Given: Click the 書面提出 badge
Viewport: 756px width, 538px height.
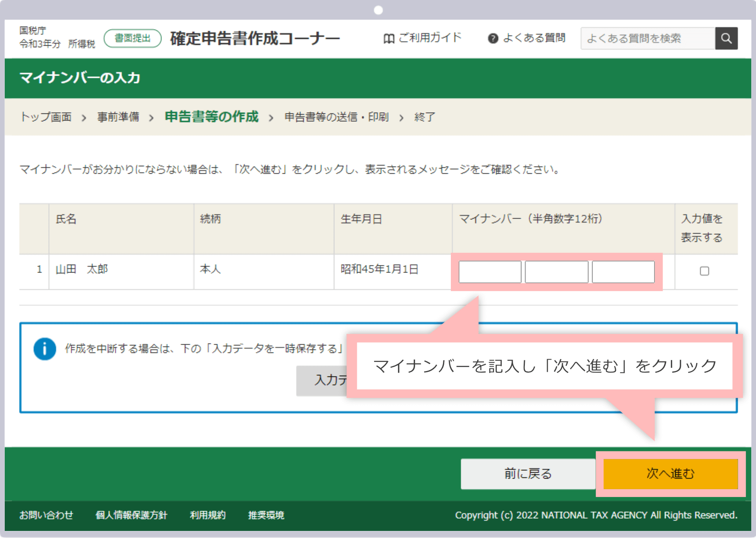Looking at the screenshot, I should click(x=132, y=38).
